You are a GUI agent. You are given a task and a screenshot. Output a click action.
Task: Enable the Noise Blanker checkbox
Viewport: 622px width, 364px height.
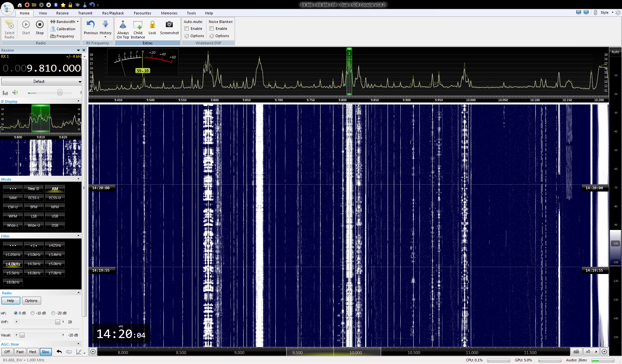pos(212,29)
